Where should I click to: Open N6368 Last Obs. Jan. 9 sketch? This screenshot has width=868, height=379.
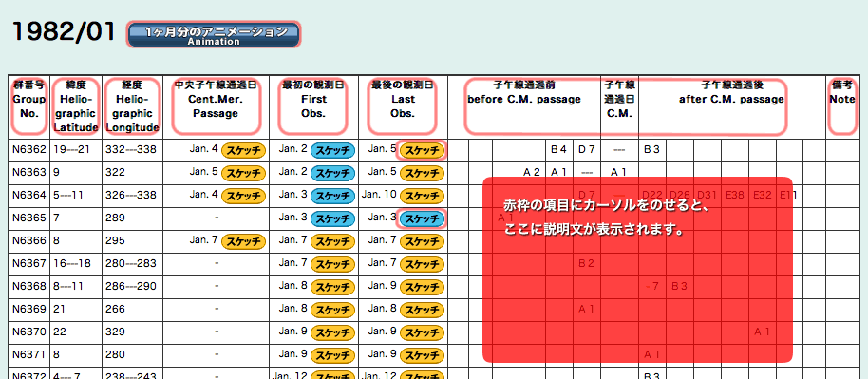(423, 287)
